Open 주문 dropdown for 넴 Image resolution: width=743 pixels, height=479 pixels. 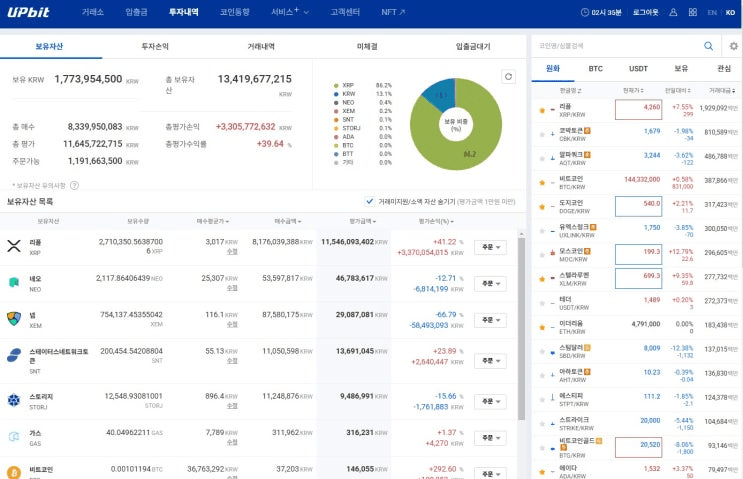coord(490,320)
